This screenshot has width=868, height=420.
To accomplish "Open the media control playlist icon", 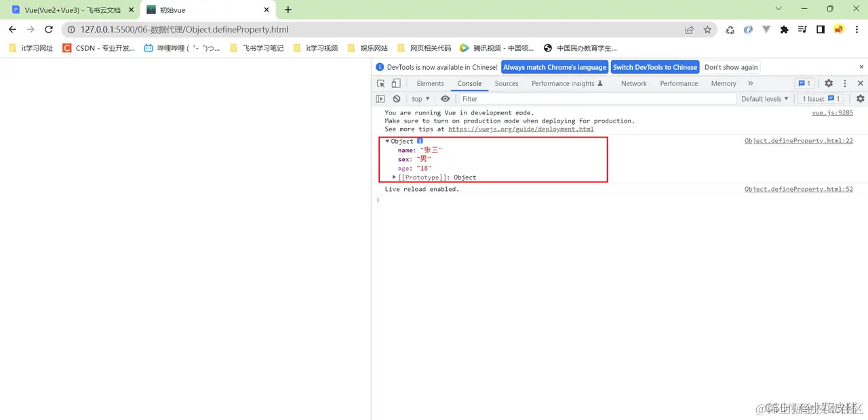I will pyautogui.click(x=802, y=30).
